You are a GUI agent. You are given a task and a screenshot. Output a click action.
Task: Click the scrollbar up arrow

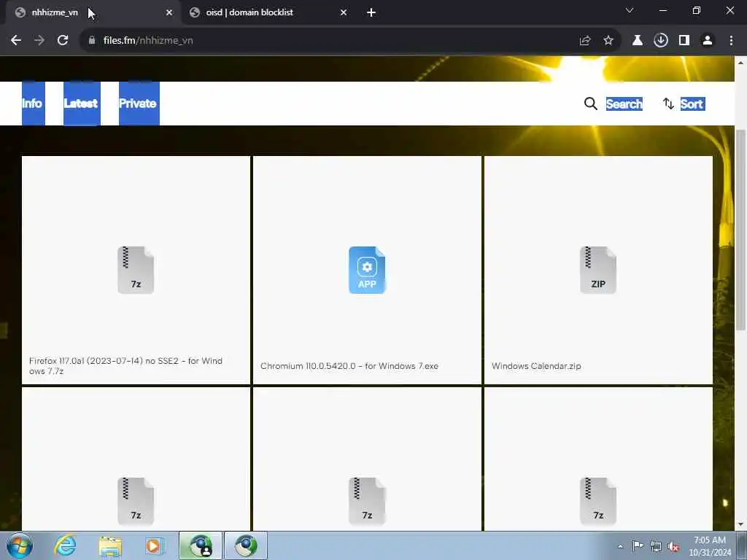coord(740,63)
